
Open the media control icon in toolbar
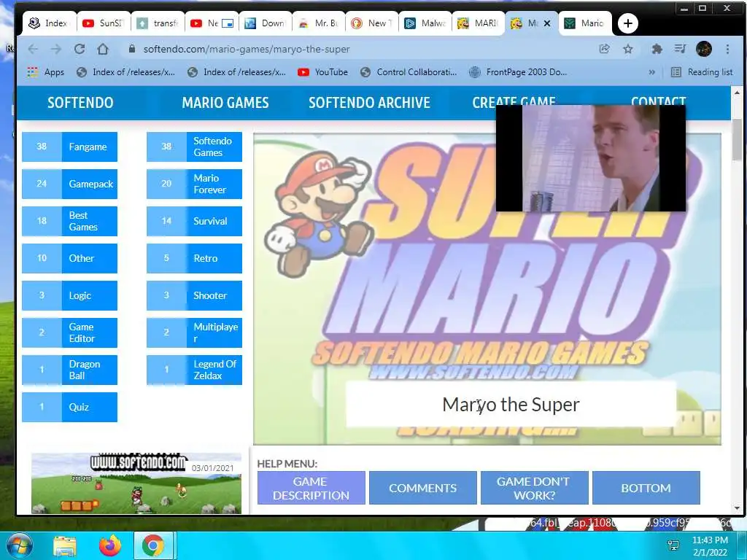click(x=680, y=49)
